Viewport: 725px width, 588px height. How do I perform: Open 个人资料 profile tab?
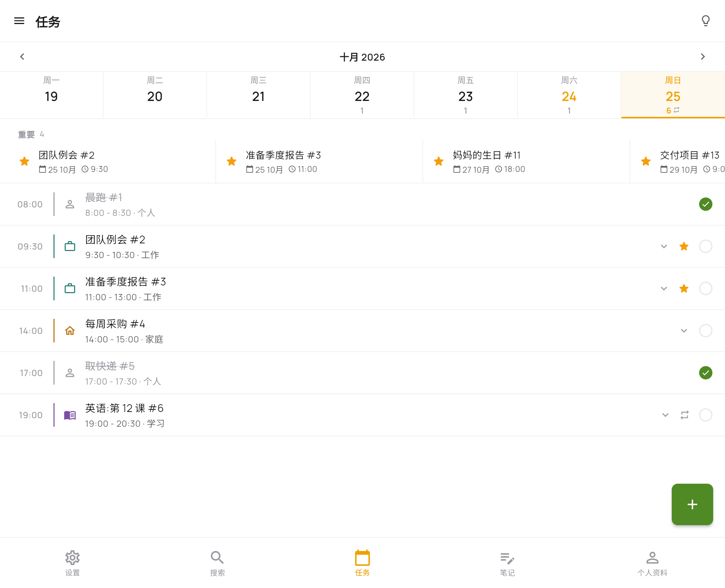pos(652,563)
